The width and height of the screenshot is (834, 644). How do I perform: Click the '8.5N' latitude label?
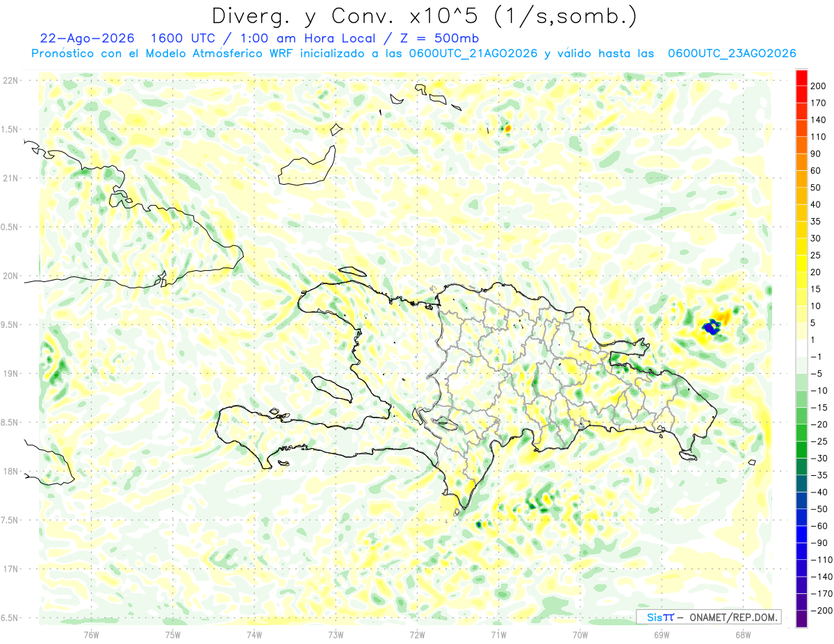(x=9, y=422)
